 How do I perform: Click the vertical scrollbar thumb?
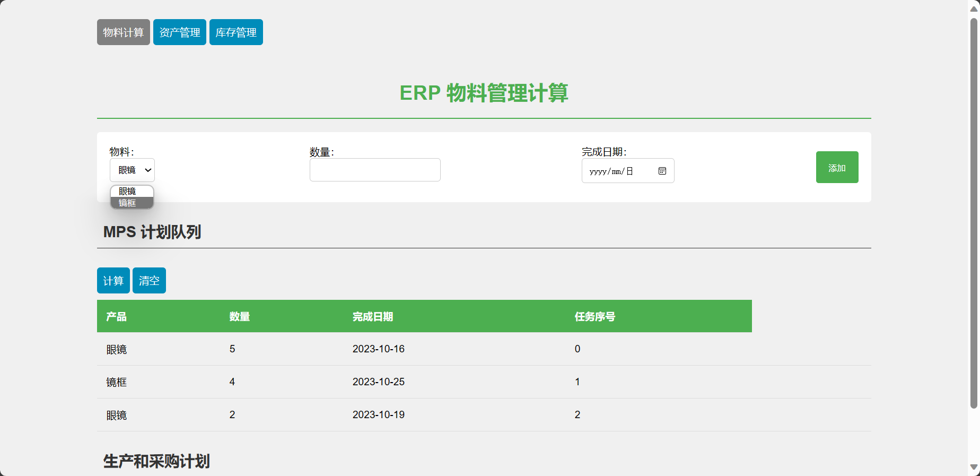974,213
